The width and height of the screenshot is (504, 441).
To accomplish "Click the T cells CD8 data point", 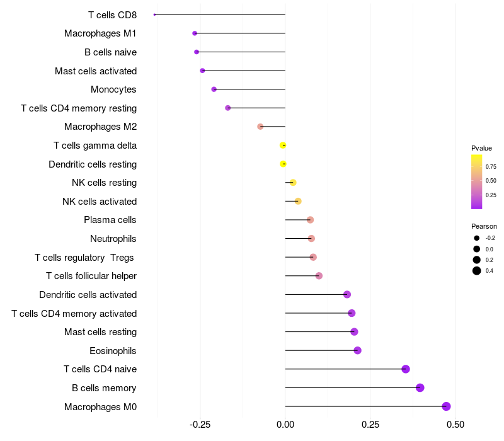I will pos(154,14).
